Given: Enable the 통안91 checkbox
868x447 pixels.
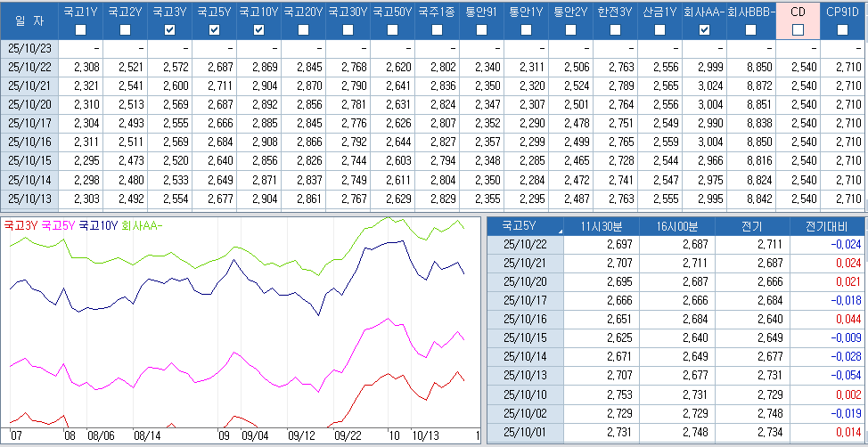Looking at the screenshot, I should 481,30.
